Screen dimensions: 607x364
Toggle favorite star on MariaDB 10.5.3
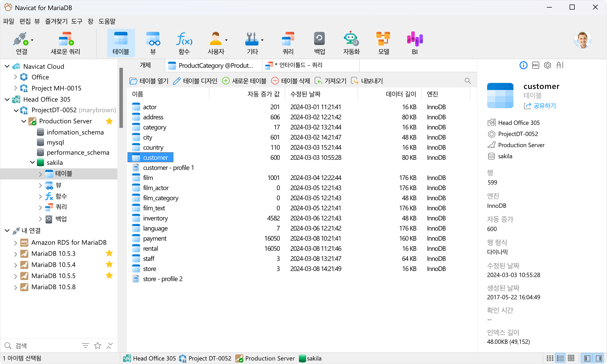[x=109, y=253]
